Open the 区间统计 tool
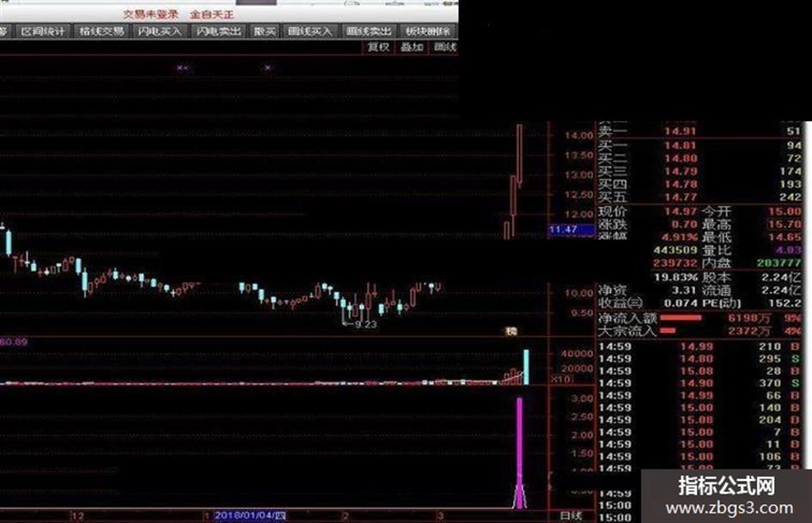Screen dimensions: 812x523 point(43,31)
